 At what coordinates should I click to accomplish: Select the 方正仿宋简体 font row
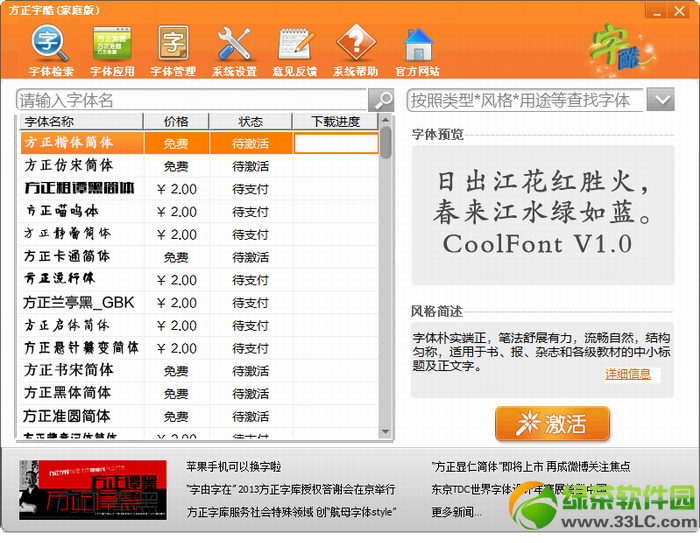pyautogui.click(x=200, y=166)
